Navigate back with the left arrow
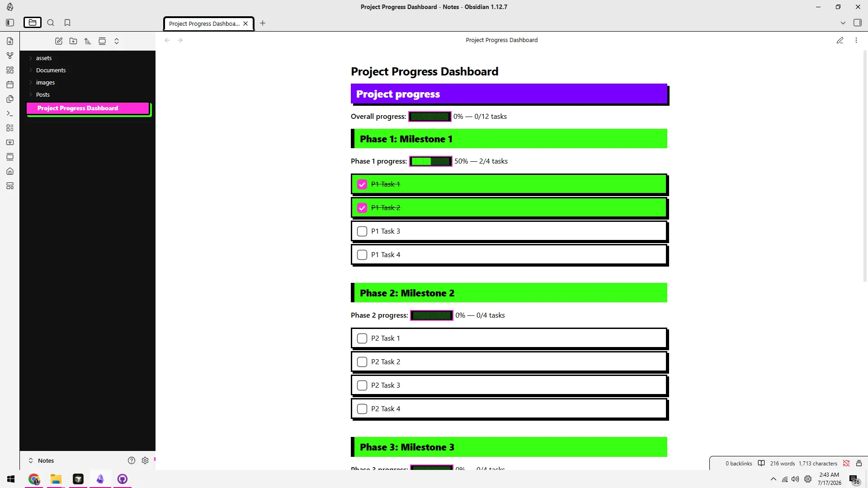868x488 pixels. click(x=167, y=40)
